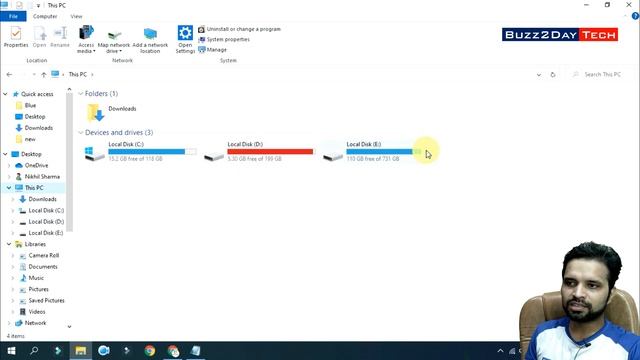
Task: Open the Camera Roll library
Action: [44, 256]
